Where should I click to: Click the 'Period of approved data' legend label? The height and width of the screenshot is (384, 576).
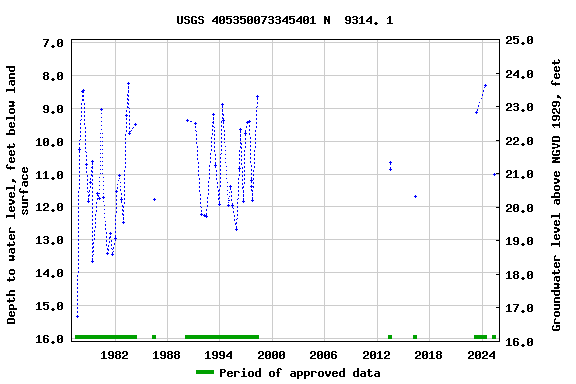(x=299, y=373)
